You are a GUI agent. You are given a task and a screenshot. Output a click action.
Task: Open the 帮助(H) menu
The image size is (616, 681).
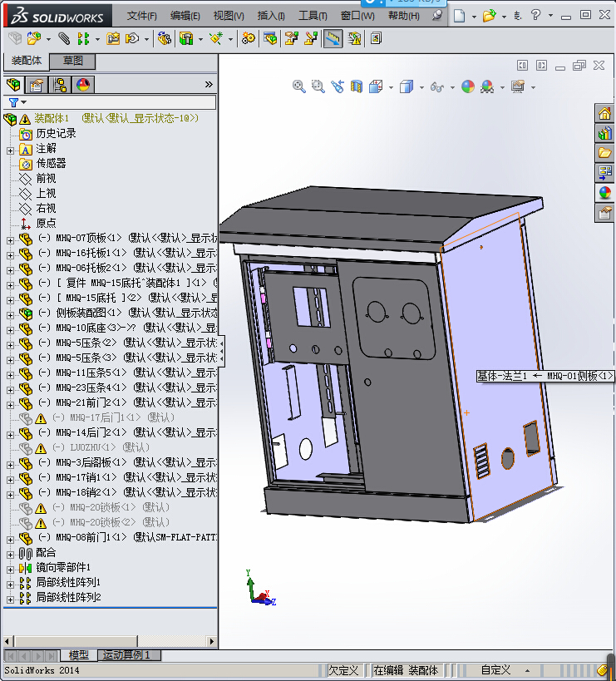(x=404, y=16)
